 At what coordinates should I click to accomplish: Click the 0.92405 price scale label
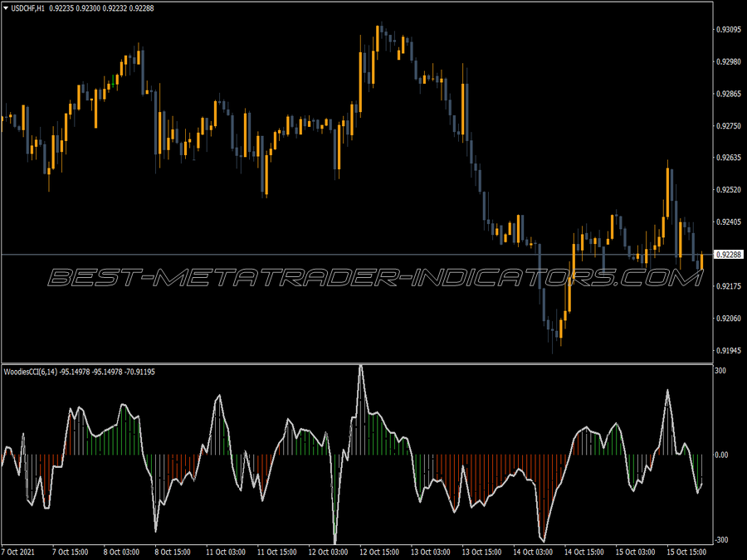pos(729,222)
